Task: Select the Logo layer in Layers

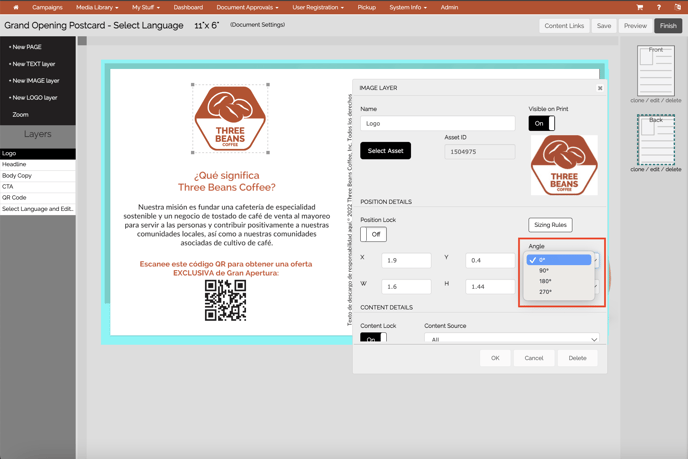Action: [x=38, y=154]
